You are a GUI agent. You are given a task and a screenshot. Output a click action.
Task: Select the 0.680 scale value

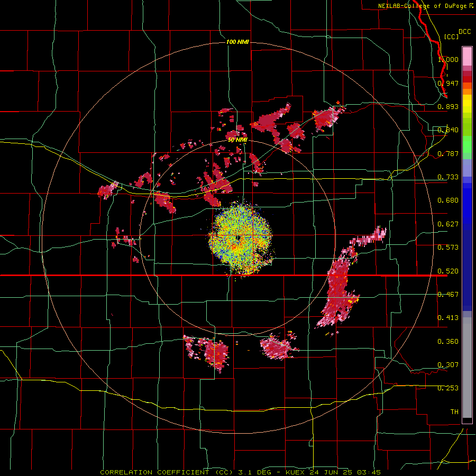[448, 200]
